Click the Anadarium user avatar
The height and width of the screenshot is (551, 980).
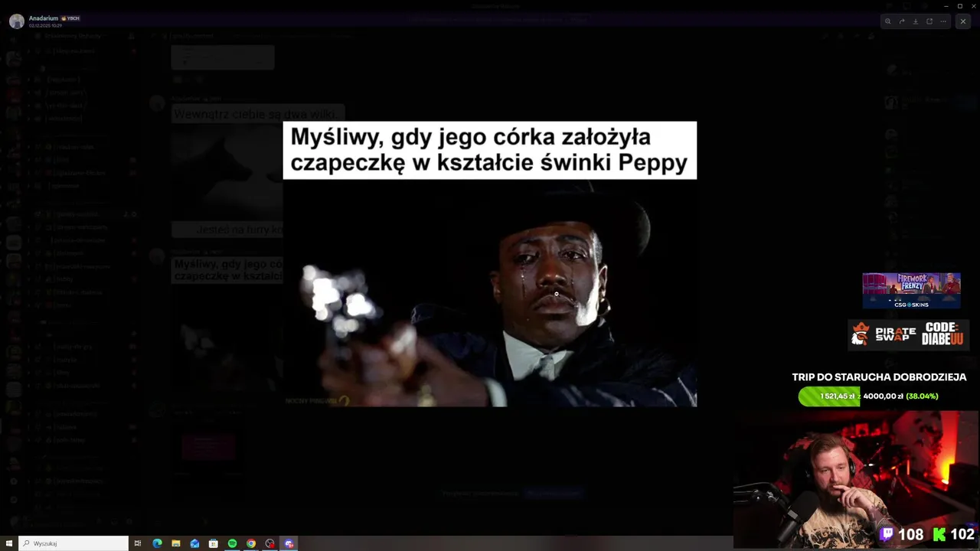pyautogui.click(x=16, y=21)
